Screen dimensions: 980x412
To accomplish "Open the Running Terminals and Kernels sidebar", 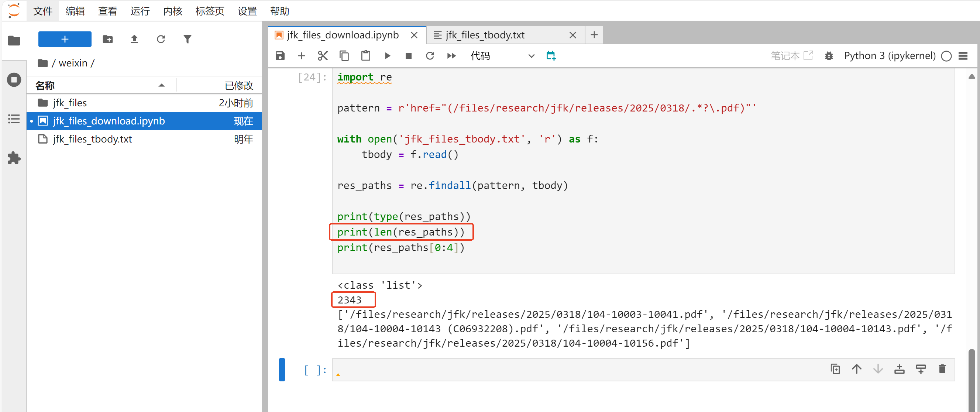I will 14,80.
